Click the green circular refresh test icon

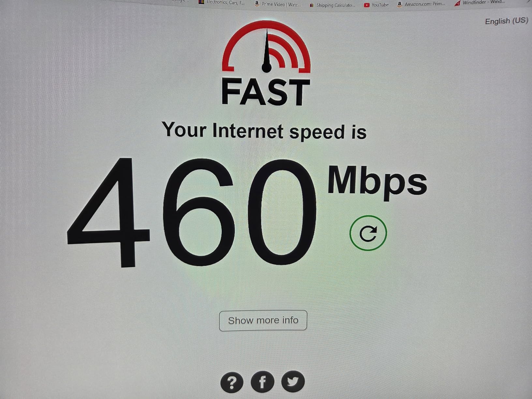click(x=368, y=233)
